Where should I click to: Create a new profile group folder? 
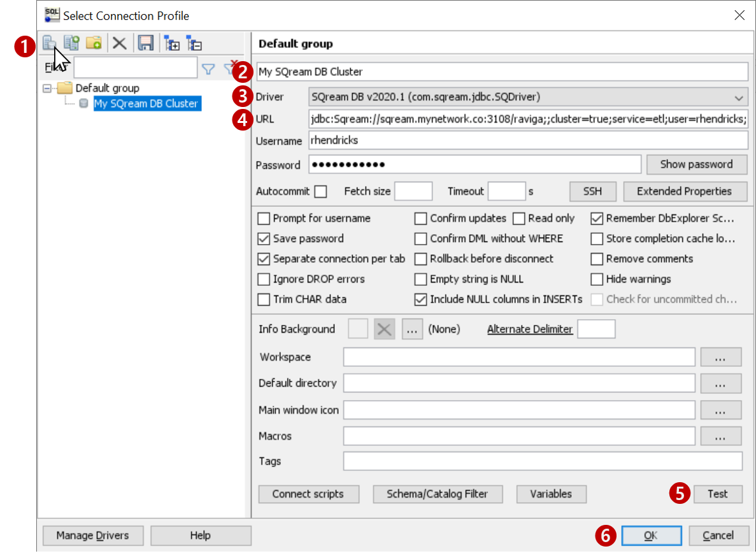pos(94,42)
